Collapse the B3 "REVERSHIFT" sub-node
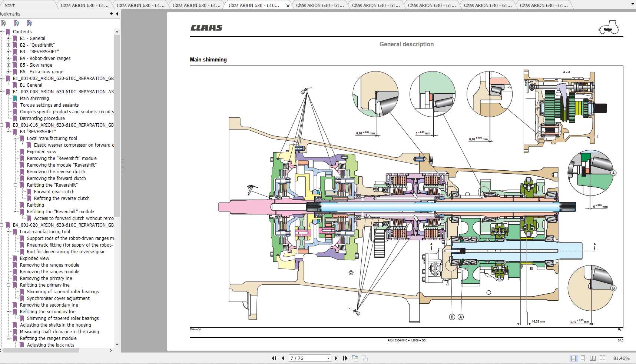Viewport: 636px width, 364px height. (x=9, y=132)
